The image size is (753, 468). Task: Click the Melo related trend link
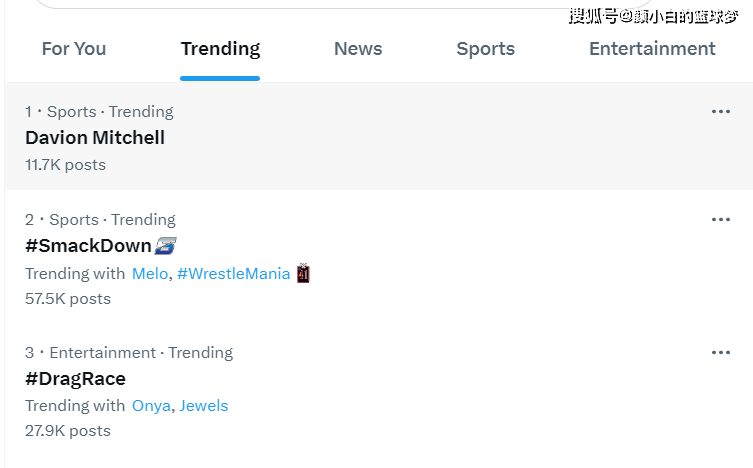[150, 274]
